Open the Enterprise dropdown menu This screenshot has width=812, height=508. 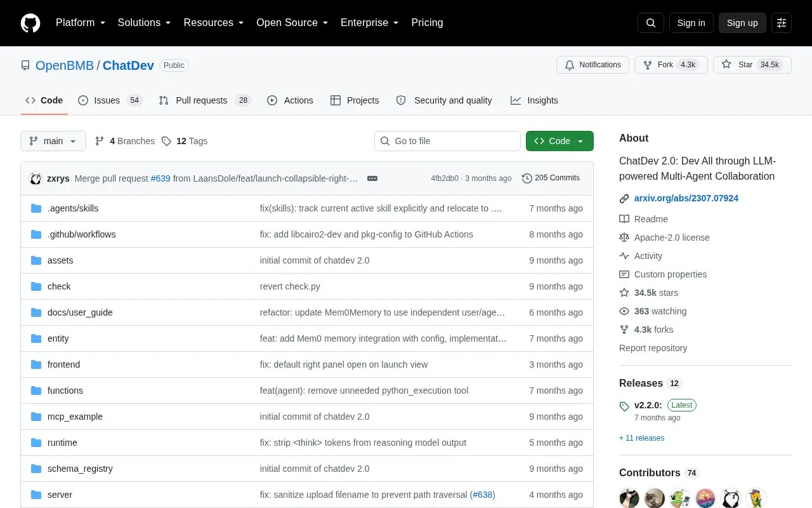click(369, 22)
